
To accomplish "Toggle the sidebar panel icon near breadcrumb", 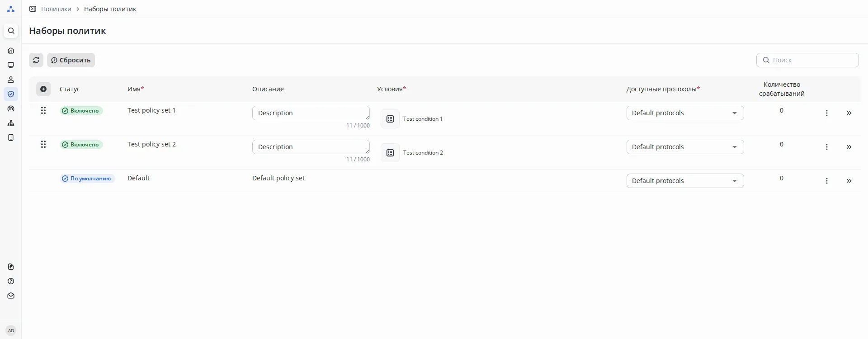I will 33,9.
